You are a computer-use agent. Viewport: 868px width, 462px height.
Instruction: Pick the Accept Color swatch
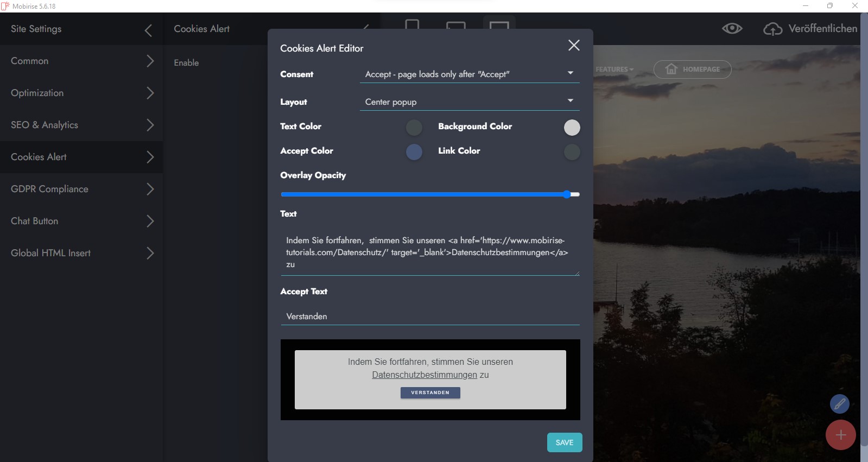[414, 152]
